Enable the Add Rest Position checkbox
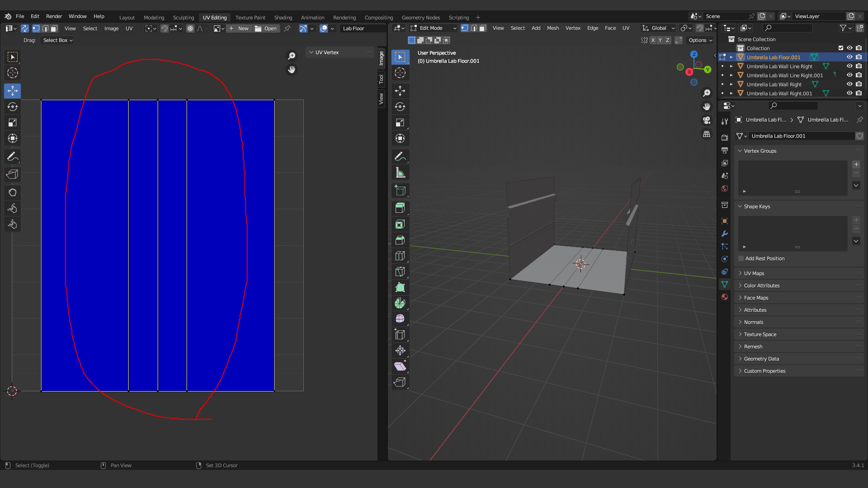This screenshot has height=488, width=868. point(741,258)
